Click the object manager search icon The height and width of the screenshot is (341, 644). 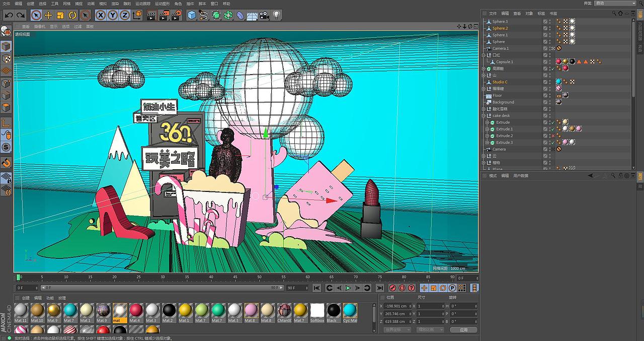click(x=614, y=14)
